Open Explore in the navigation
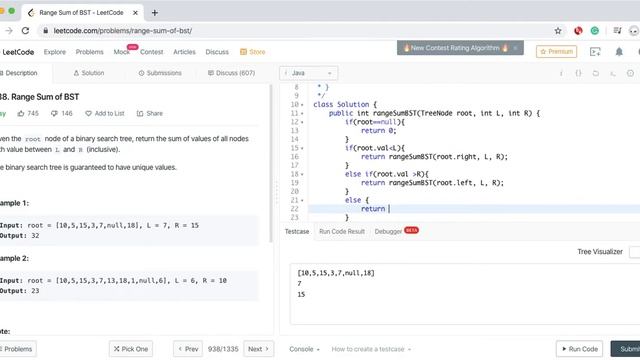The height and width of the screenshot is (360, 640). 55,52
